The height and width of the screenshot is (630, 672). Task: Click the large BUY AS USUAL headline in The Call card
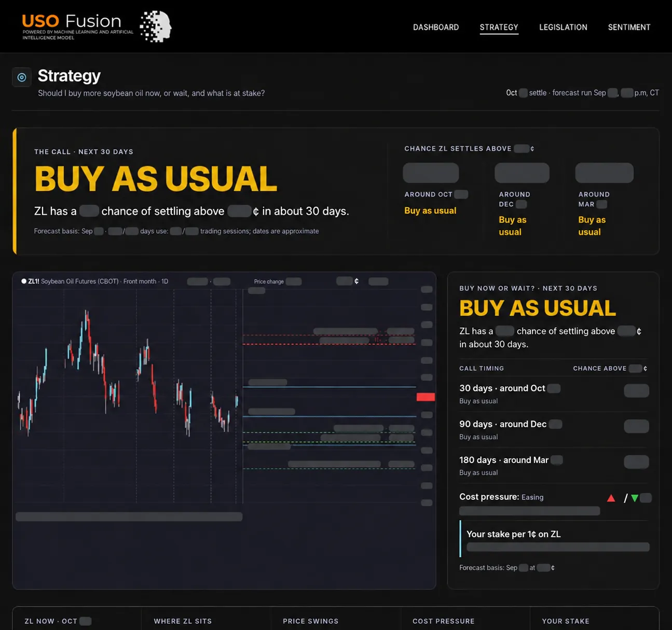(x=156, y=179)
